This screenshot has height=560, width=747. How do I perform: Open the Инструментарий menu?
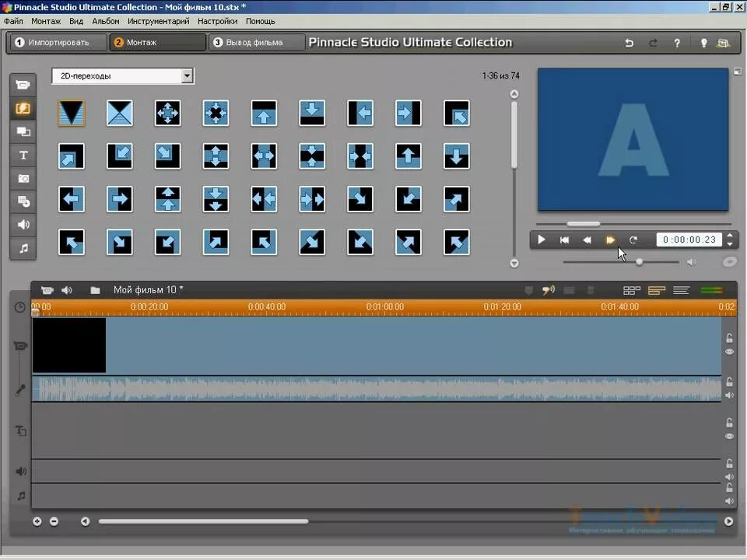click(x=158, y=21)
